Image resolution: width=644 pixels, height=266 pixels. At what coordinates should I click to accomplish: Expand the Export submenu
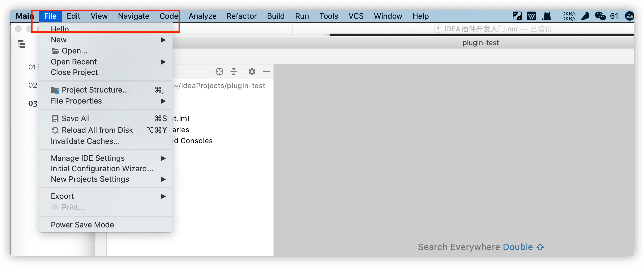tap(106, 196)
